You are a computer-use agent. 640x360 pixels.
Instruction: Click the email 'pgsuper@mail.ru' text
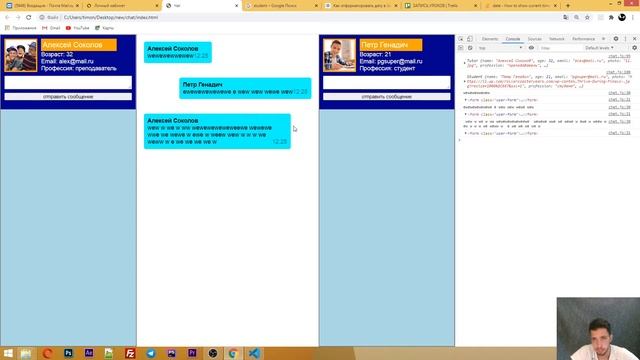tap(400, 61)
